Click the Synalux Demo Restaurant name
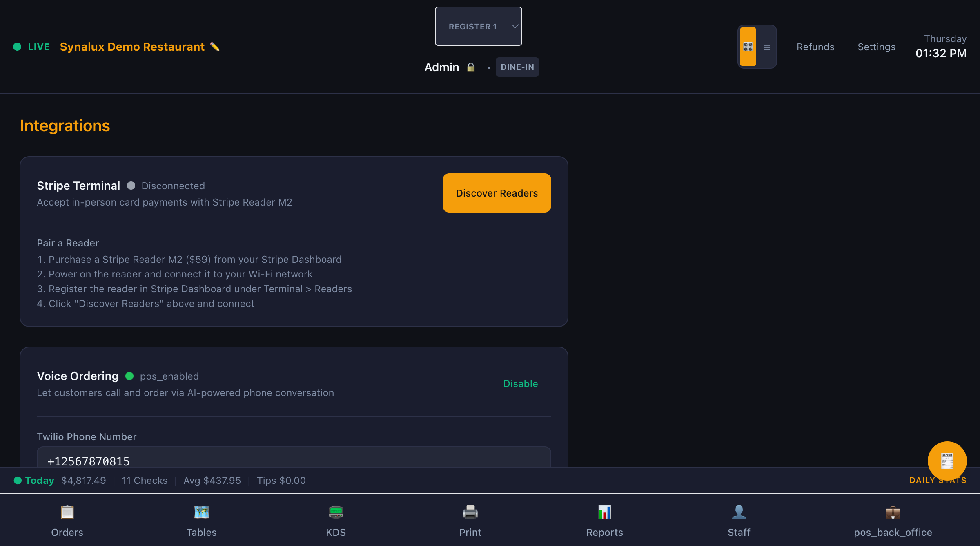This screenshot has height=546, width=980. point(132,47)
